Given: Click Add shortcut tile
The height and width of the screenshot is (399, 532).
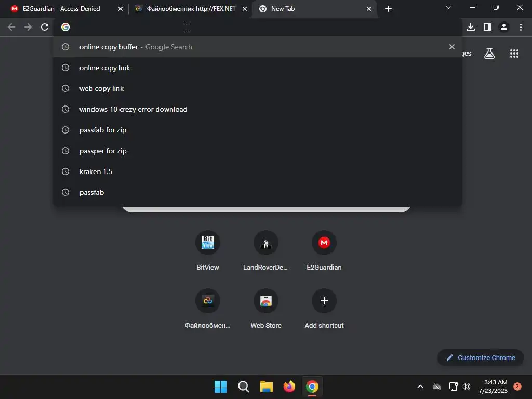Looking at the screenshot, I should pyautogui.click(x=324, y=309).
